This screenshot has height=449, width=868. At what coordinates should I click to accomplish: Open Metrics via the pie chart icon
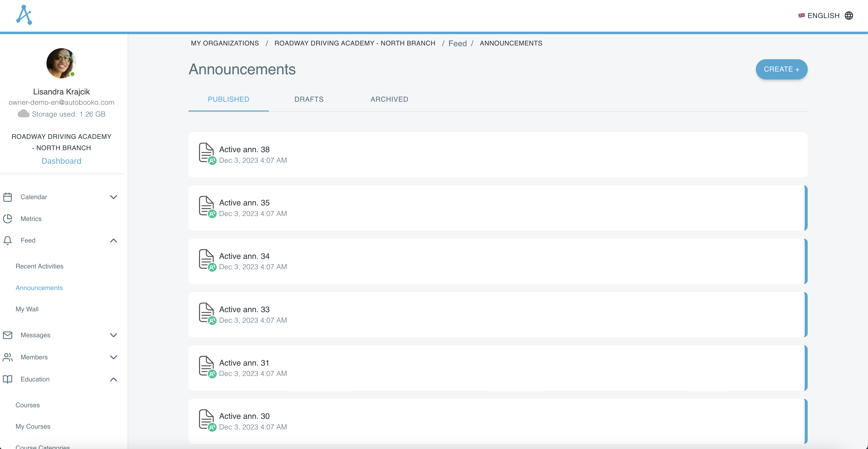coord(8,219)
